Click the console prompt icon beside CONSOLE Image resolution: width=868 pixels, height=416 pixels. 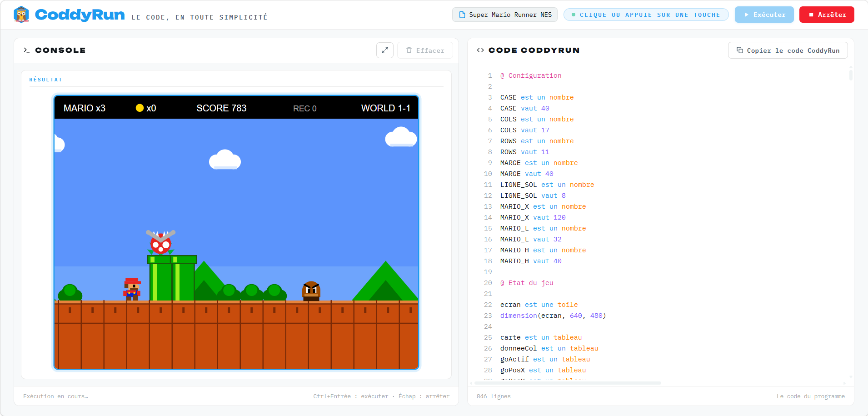coord(26,50)
